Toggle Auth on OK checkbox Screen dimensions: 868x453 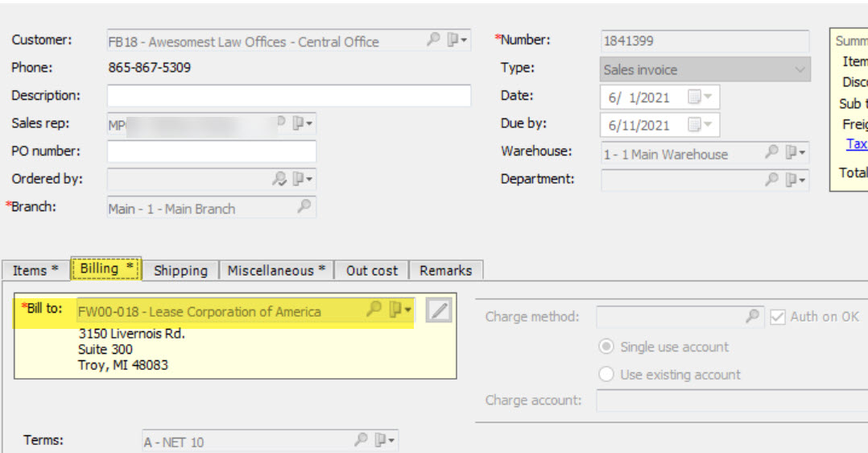pos(777,317)
